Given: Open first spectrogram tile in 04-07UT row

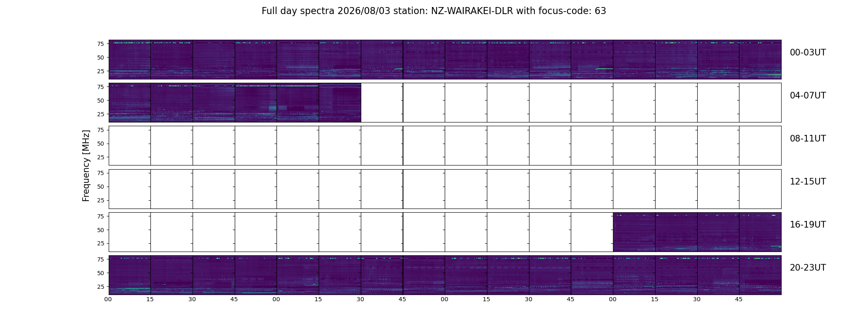Looking at the screenshot, I should coord(130,103).
